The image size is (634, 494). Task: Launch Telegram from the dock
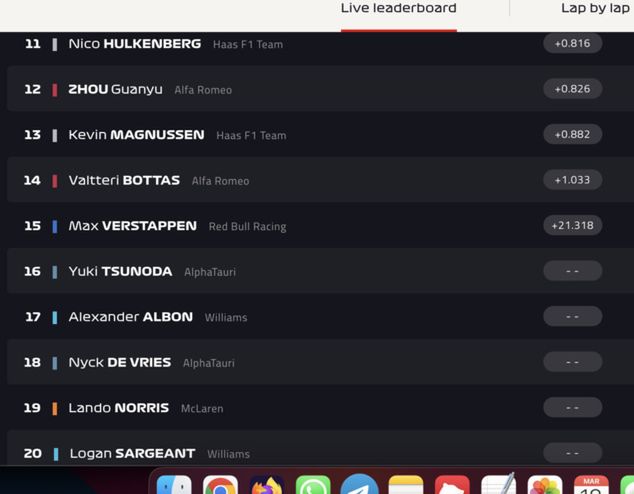coord(359,484)
